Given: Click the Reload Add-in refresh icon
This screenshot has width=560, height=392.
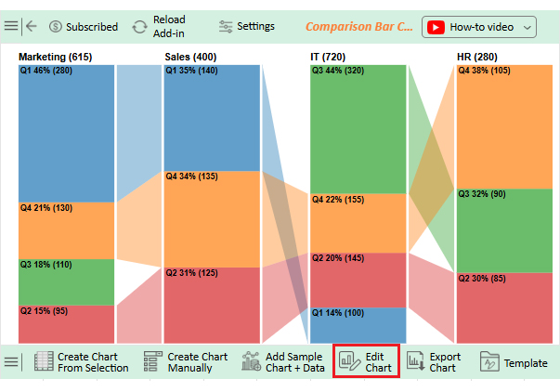Looking at the screenshot, I should click(x=139, y=26).
